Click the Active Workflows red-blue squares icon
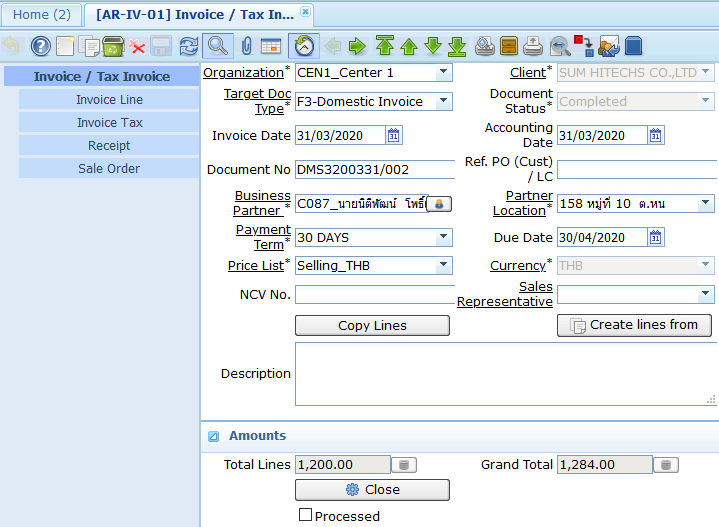Viewport: 719px width, 527px height. point(584,46)
